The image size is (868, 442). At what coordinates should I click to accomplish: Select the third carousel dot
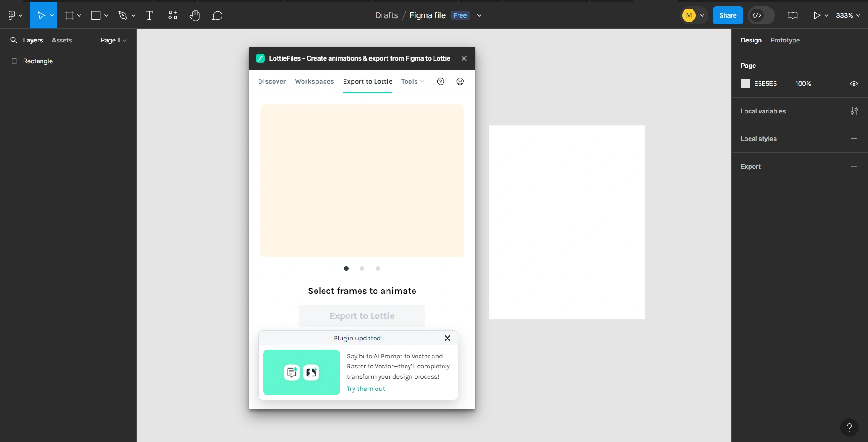(x=378, y=268)
